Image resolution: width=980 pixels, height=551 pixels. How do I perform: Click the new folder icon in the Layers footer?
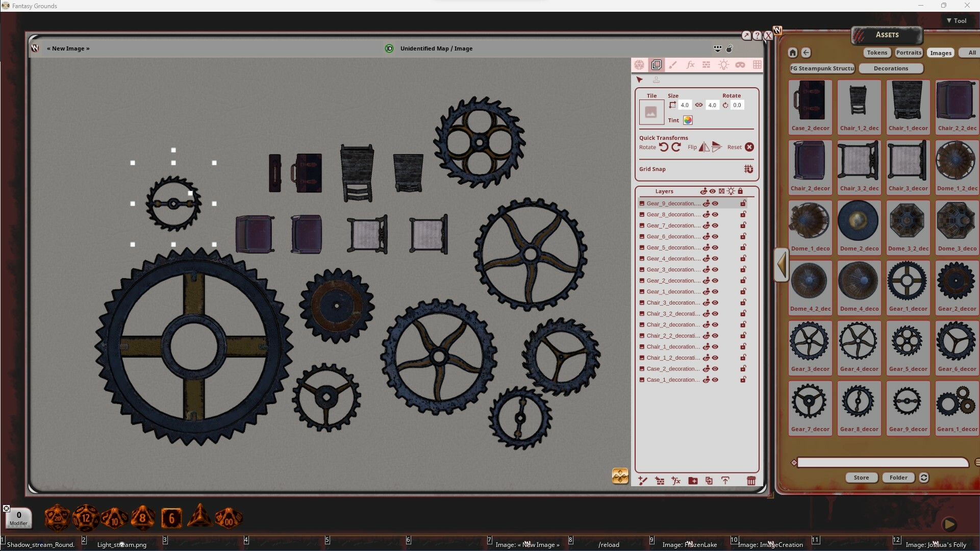[x=693, y=481]
